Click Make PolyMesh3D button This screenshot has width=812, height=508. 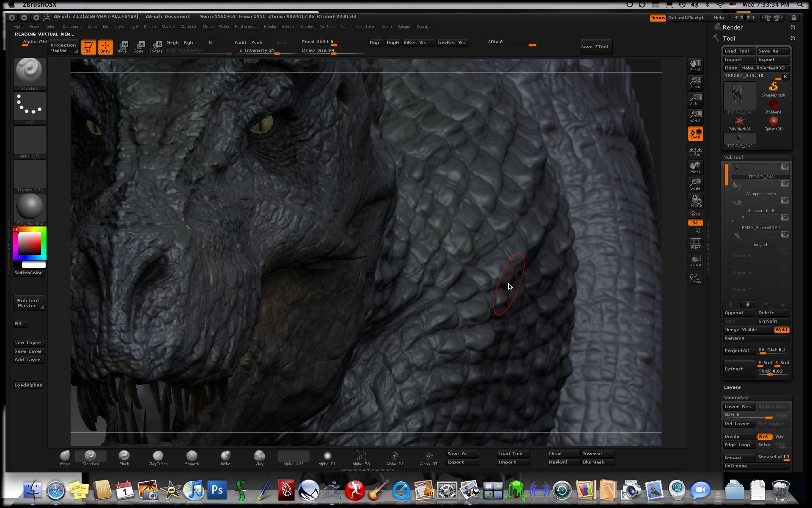[765, 68]
